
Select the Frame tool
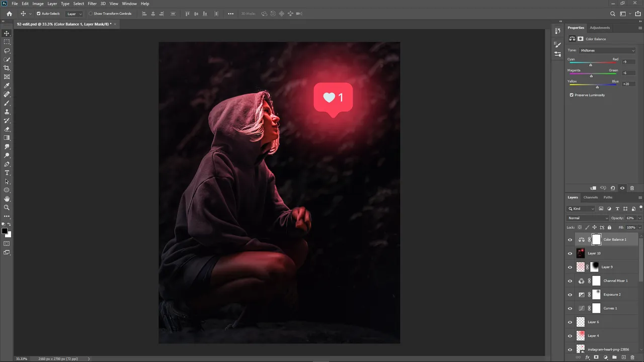[7, 77]
